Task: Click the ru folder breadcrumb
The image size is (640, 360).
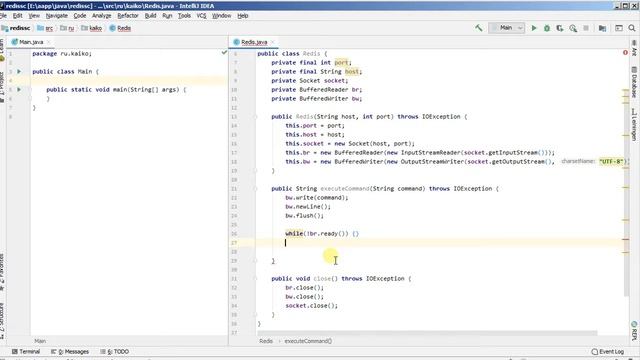Action: coord(67,28)
